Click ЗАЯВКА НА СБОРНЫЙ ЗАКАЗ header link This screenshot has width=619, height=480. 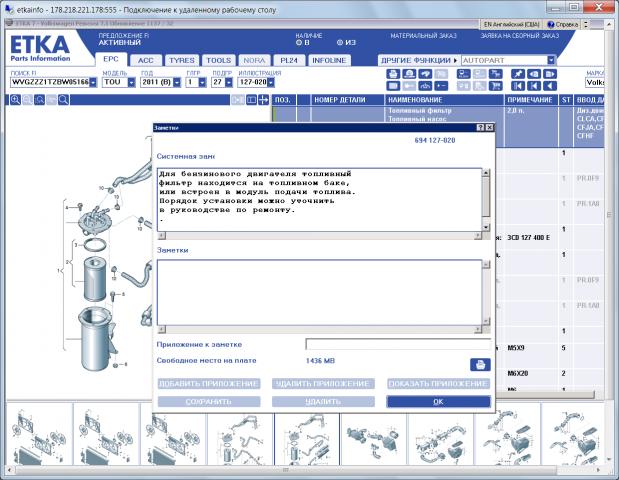click(x=520, y=36)
